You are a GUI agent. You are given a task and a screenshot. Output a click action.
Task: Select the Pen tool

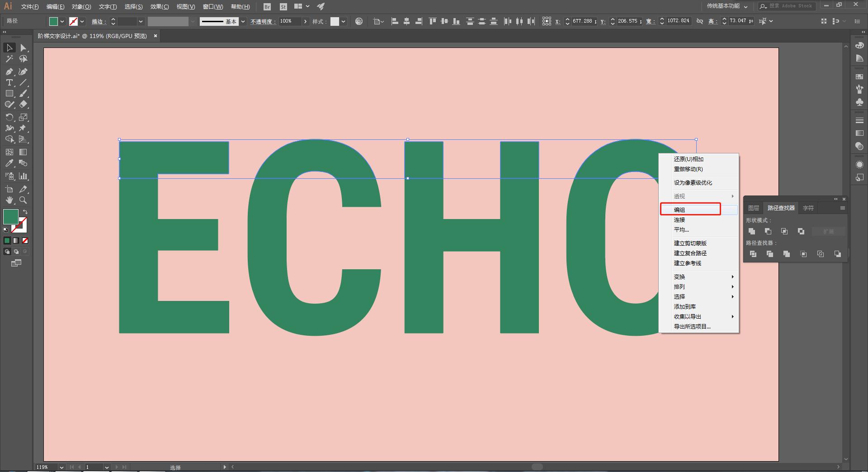9,72
